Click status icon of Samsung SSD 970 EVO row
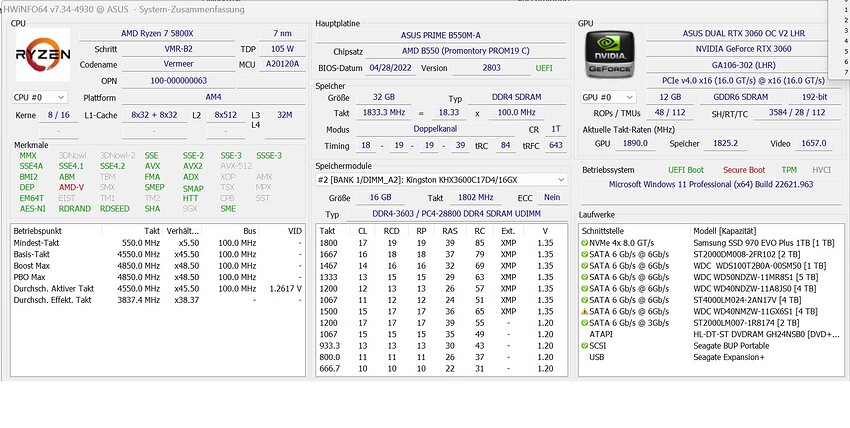This screenshot has width=850, height=428. 584,243
